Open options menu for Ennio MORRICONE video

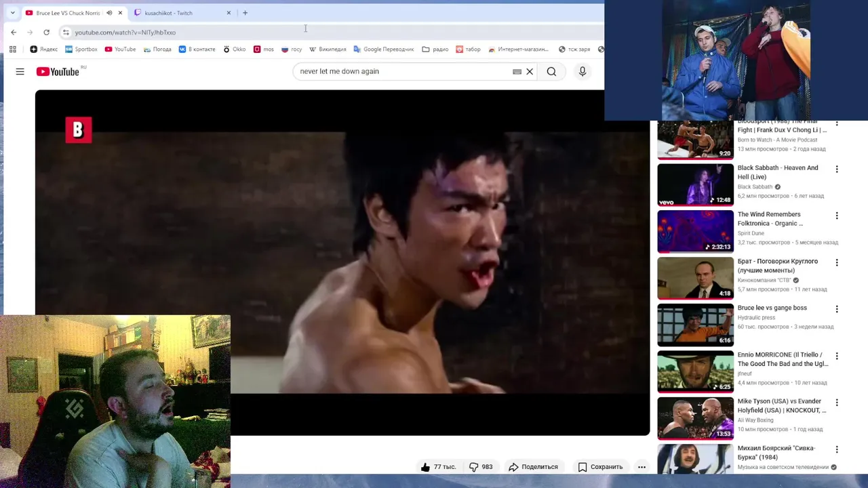coord(837,357)
